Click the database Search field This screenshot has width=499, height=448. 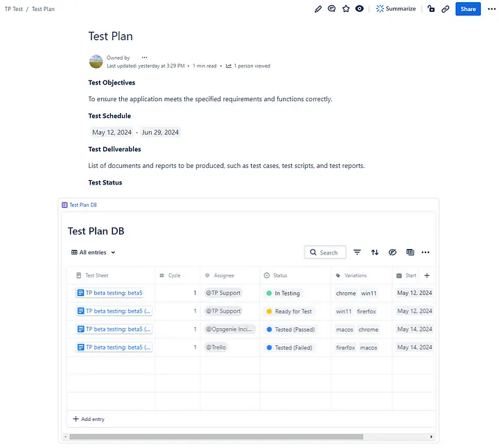pos(324,252)
